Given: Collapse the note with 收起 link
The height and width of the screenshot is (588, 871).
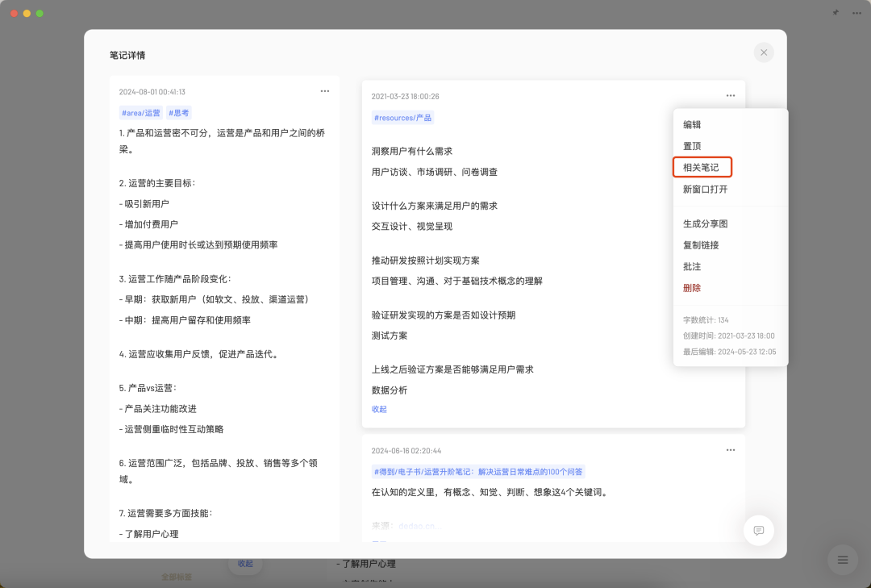Looking at the screenshot, I should point(379,409).
